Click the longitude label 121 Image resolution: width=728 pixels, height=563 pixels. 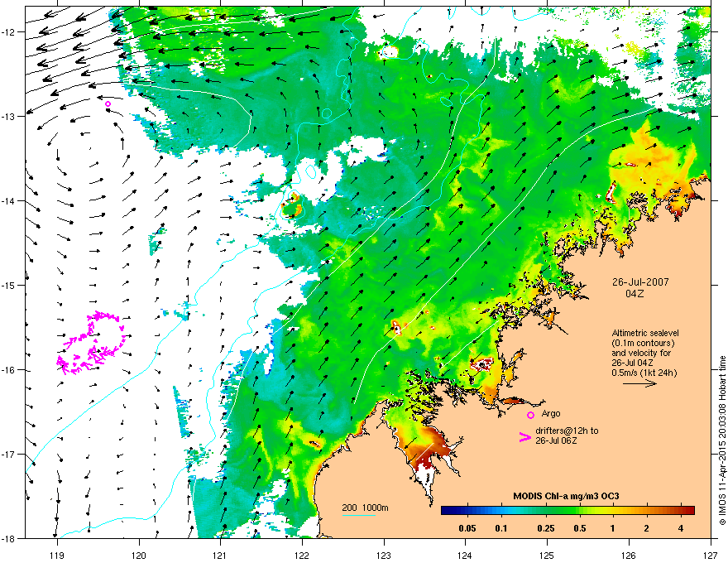click(x=220, y=556)
